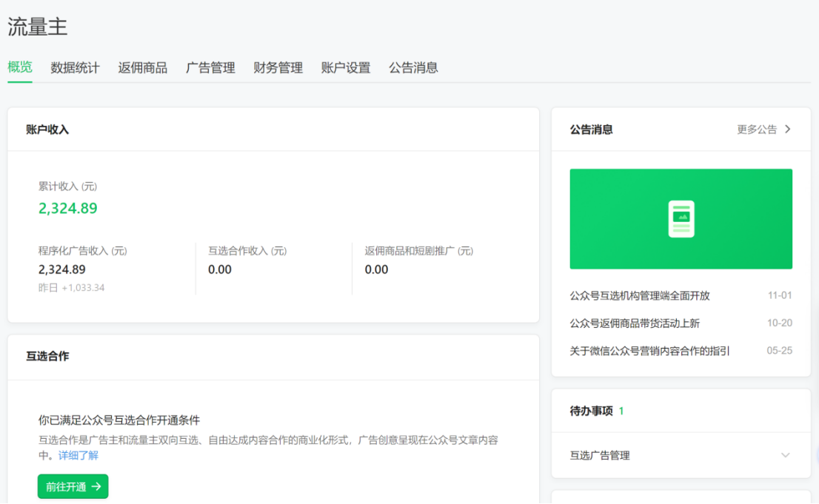Click the 待办事项 header

591,411
